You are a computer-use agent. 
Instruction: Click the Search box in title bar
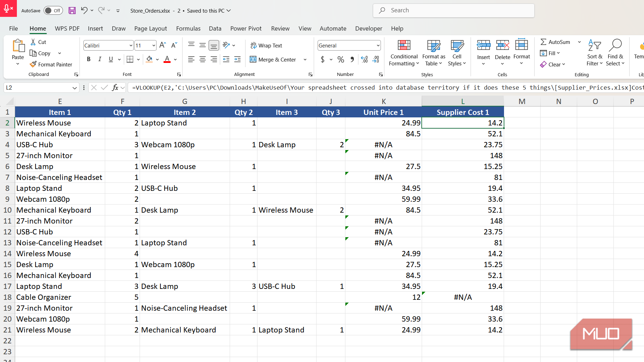click(x=453, y=11)
